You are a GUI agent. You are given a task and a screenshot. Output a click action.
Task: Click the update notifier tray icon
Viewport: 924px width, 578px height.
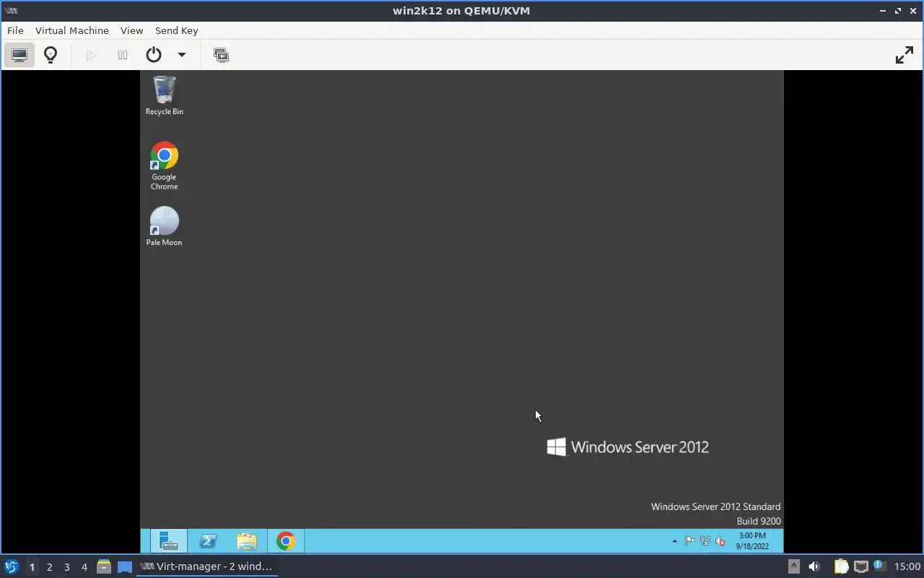pyautogui.click(x=879, y=566)
